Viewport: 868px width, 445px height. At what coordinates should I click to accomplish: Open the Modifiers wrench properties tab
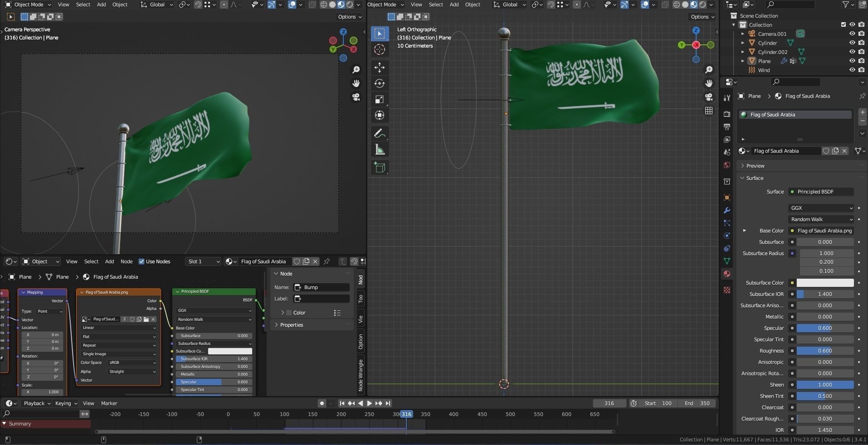coord(727,210)
